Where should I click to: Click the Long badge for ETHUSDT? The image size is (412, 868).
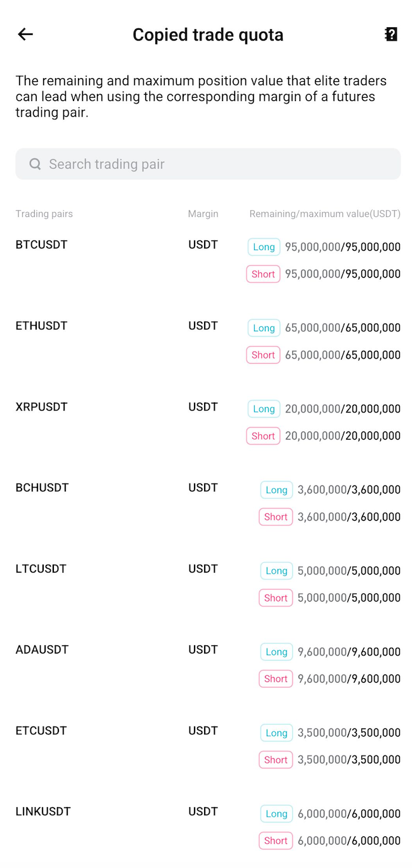264,328
